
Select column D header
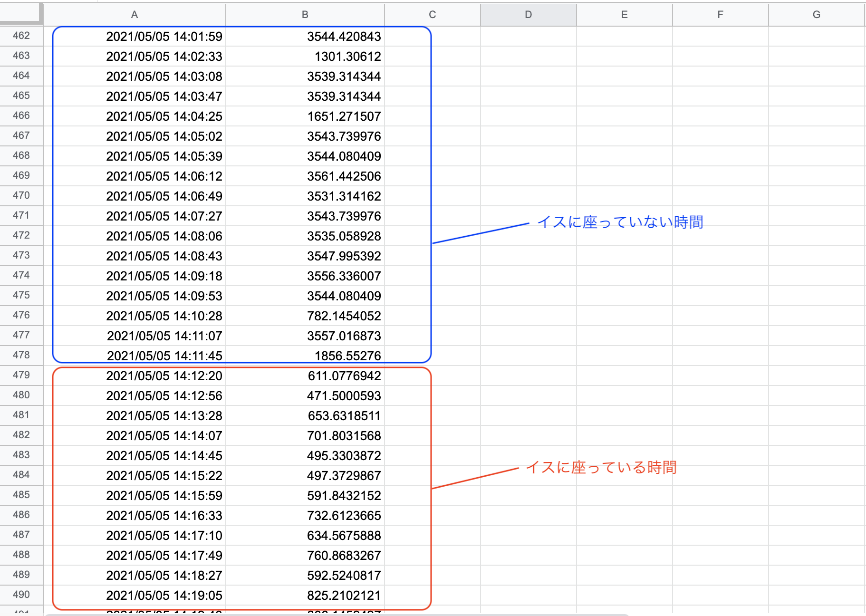[528, 15]
